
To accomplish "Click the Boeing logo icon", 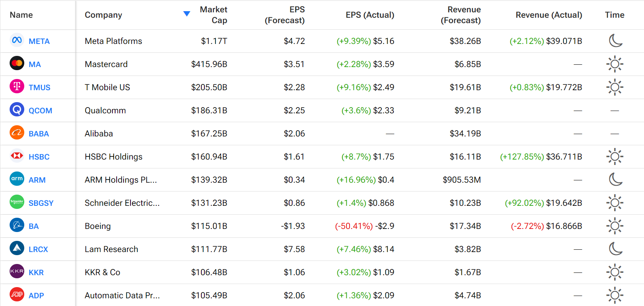I will [x=17, y=225].
